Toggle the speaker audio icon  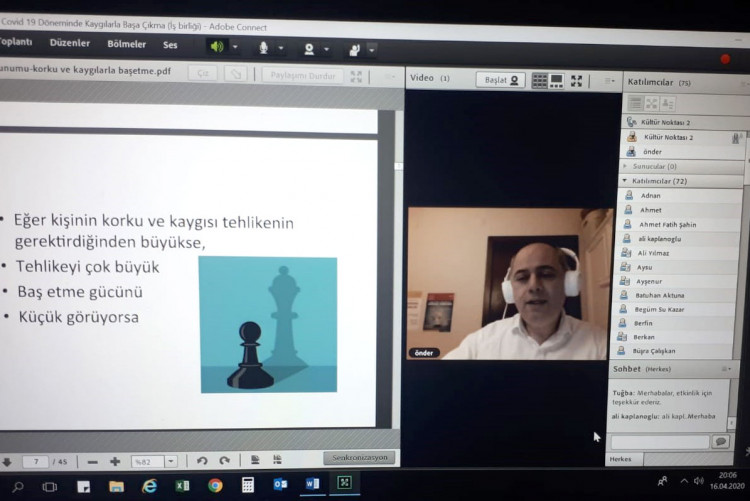(x=216, y=46)
